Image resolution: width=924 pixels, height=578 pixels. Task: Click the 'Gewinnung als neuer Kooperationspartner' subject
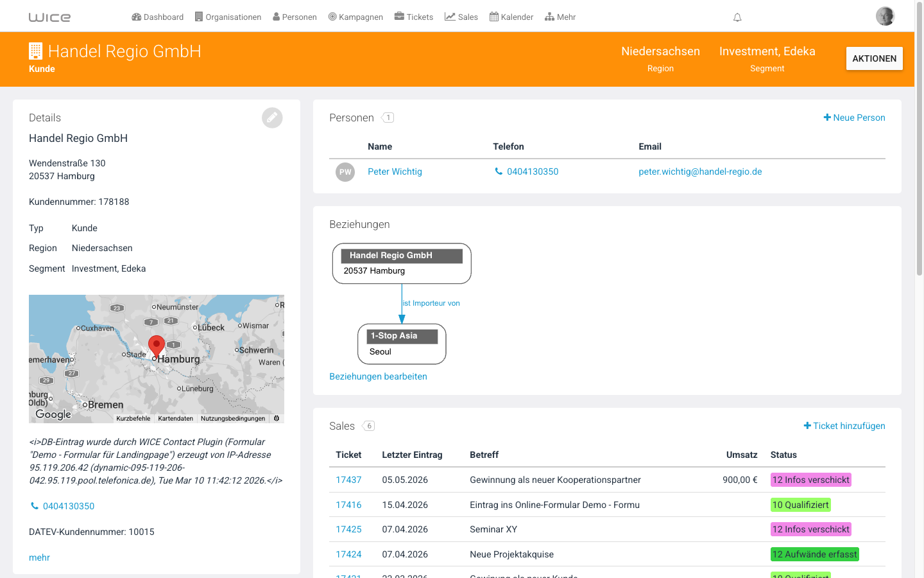[x=555, y=480]
